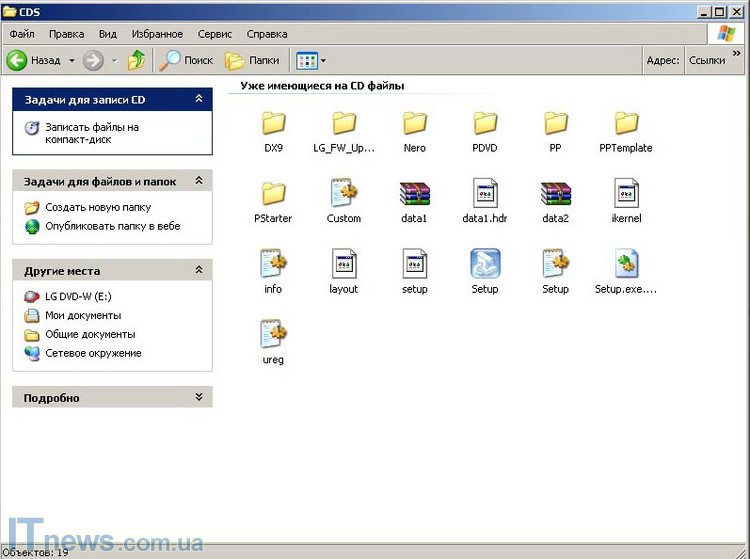Select the ureg settings file
Viewport: 750px width, 559px height.
point(273,334)
